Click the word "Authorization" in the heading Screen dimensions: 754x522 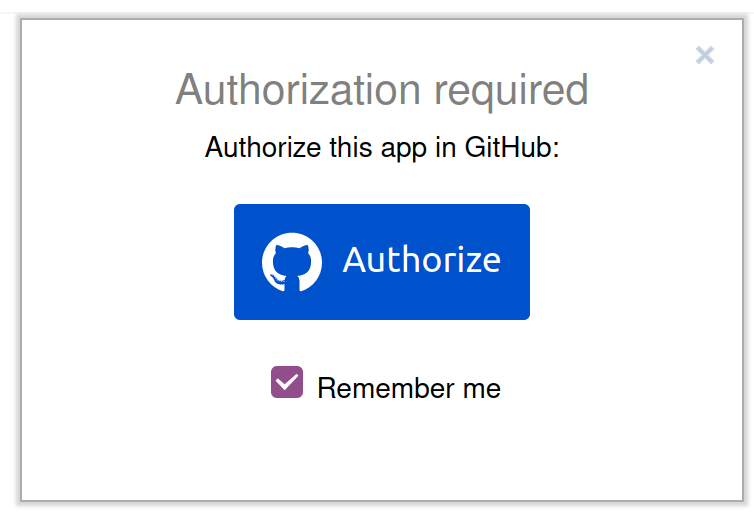pyautogui.click(x=299, y=90)
